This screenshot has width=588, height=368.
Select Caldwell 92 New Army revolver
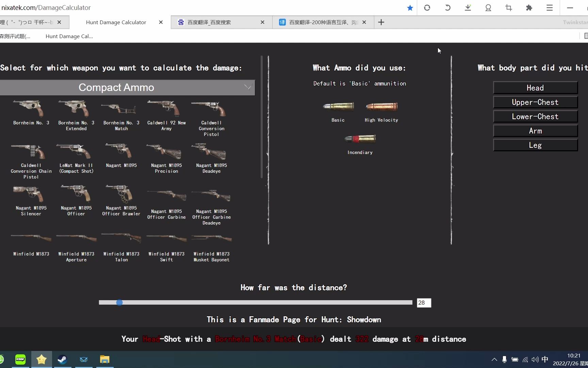pos(166,115)
